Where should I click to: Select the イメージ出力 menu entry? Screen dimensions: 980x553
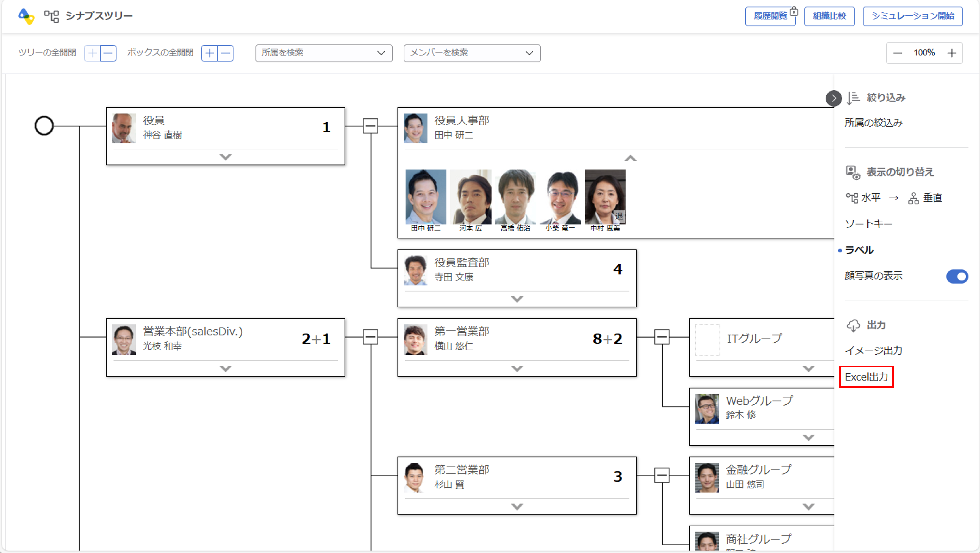point(873,350)
